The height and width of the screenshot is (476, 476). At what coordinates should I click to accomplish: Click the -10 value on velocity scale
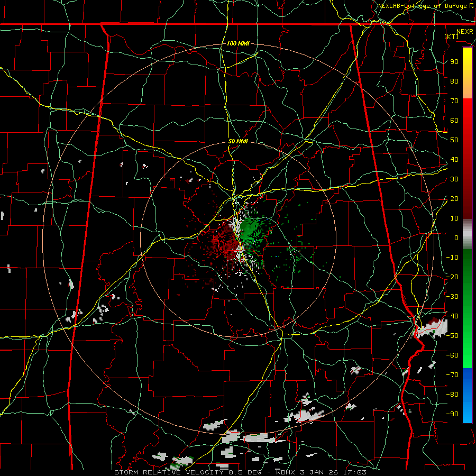pyautogui.click(x=452, y=258)
